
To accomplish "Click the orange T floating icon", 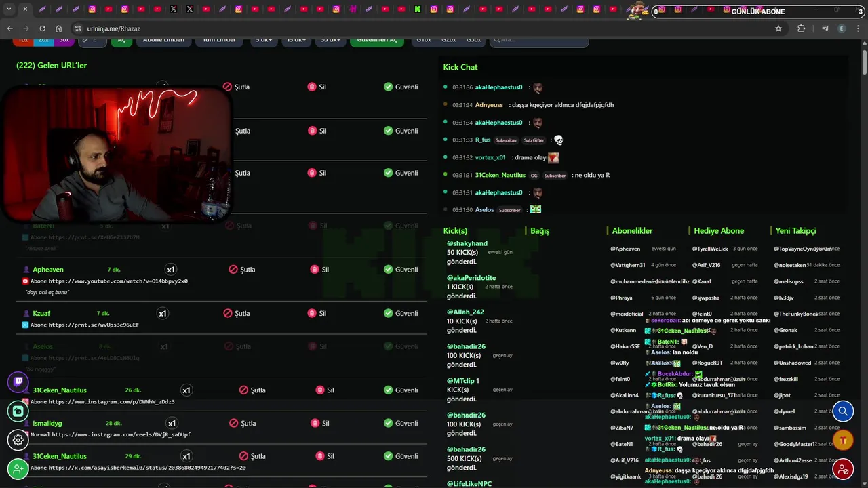I will tap(843, 440).
